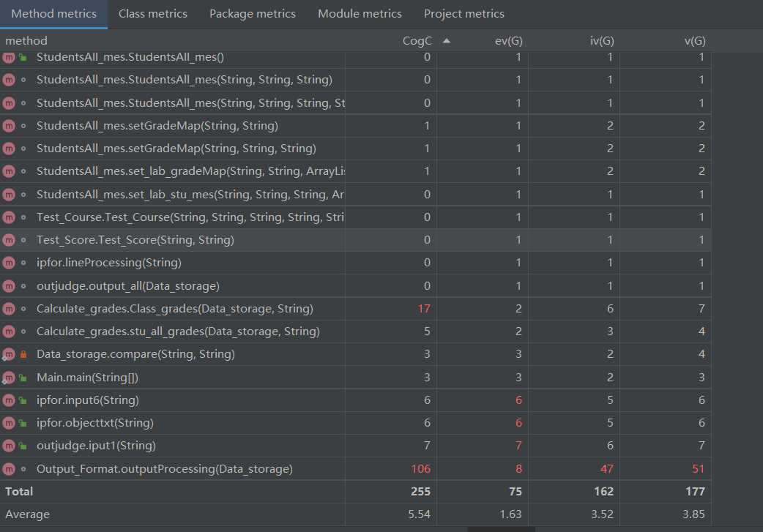This screenshot has height=532, width=763.
Task: Switch to the Class metrics tab
Action: (152, 14)
